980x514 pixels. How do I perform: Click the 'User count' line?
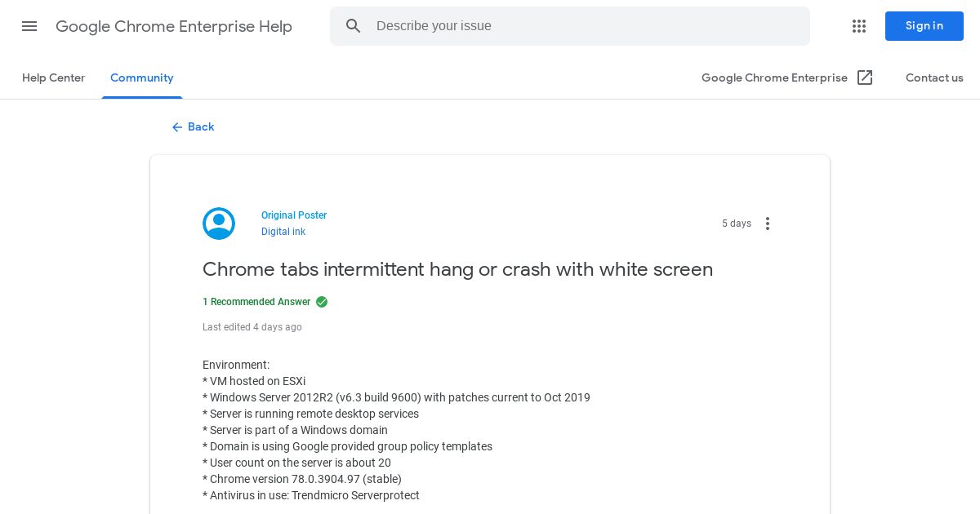[x=296, y=463]
